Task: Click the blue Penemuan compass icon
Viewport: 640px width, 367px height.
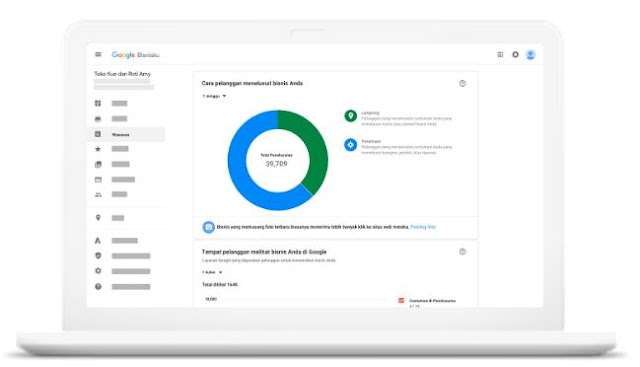Action: (350, 145)
